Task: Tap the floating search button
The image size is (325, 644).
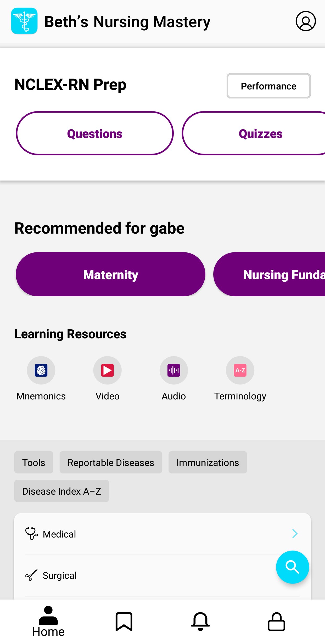Action: click(292, 567)
